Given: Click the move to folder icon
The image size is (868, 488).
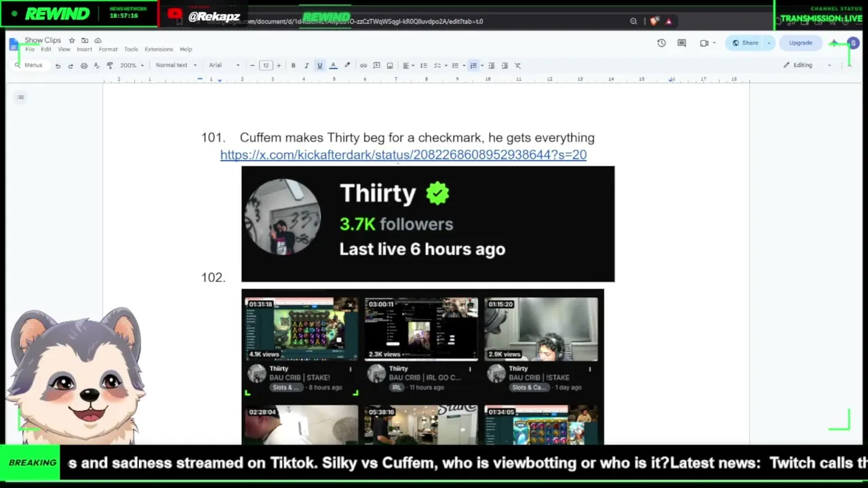Looking at the screenshot, I should point(85,41).
